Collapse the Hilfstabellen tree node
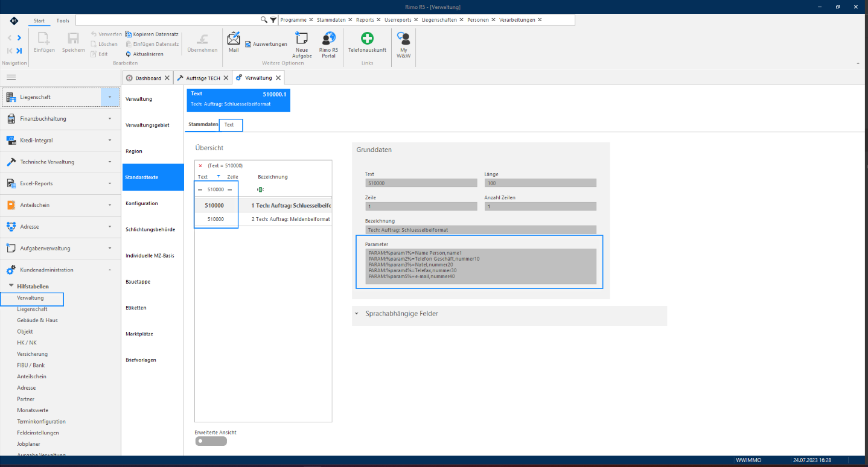868x467 pixels. (11, 286)
